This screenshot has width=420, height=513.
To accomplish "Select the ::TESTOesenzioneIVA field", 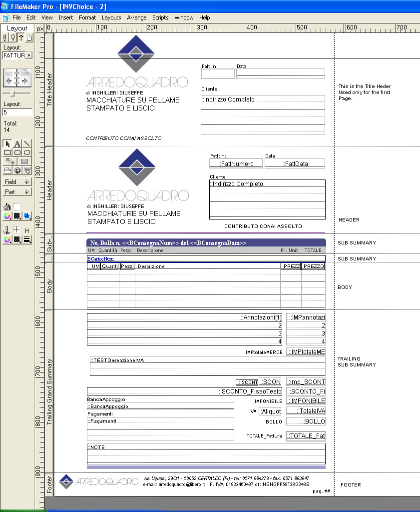I will click(x=208, y=366).
